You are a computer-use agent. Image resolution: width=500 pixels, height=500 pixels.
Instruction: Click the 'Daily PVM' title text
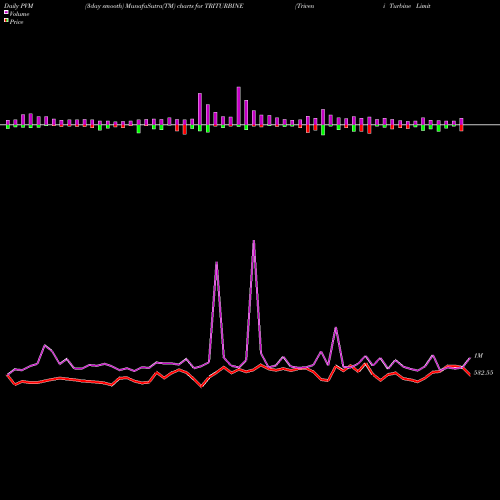coord(19,6)
